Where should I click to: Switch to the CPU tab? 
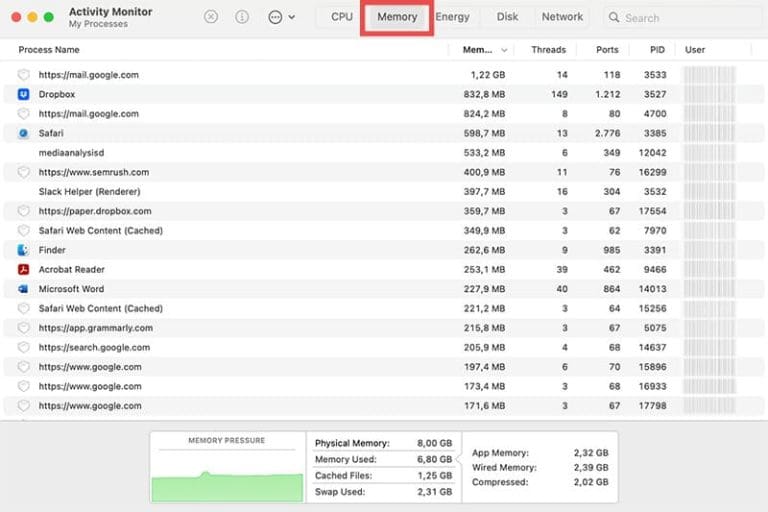click(x=342, y=17)
